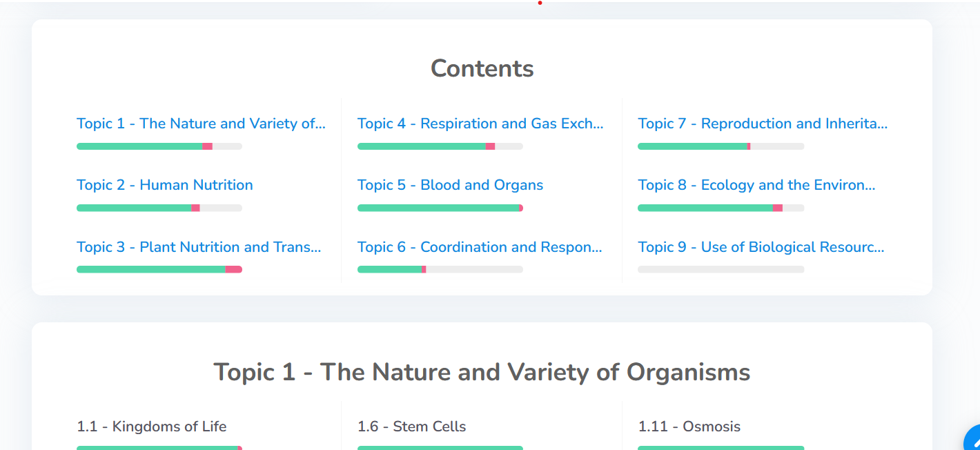Open Topic 8 - Ecology and the Environment
The width and height of the screenshot is (980, 450).
[756, 185]
